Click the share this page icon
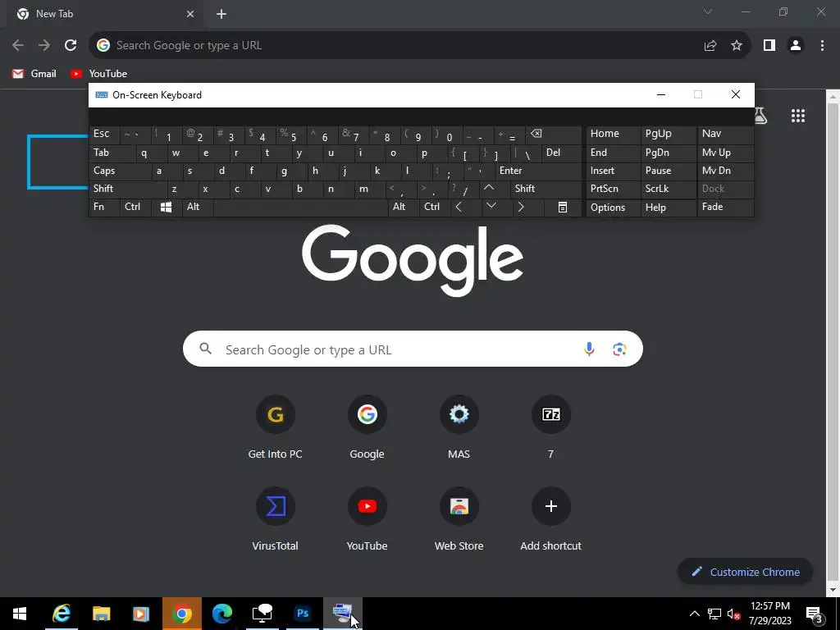 [x=710, y=46]
